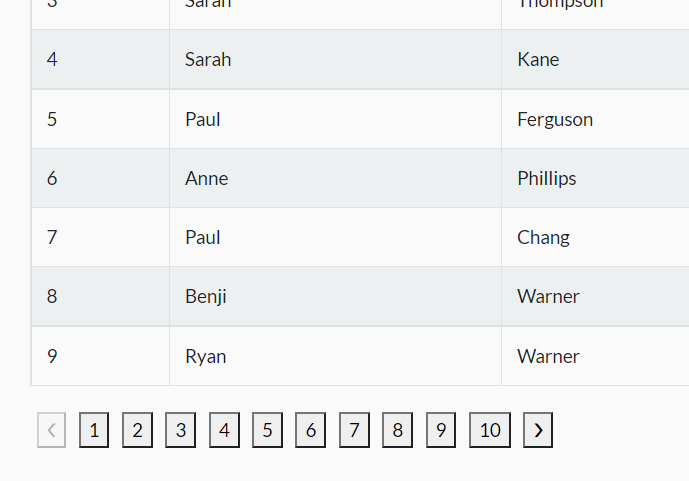The height and width of the screenshot is (481, 689).
Task: Select page 3 in pagination
Action: tap(181, 430)
